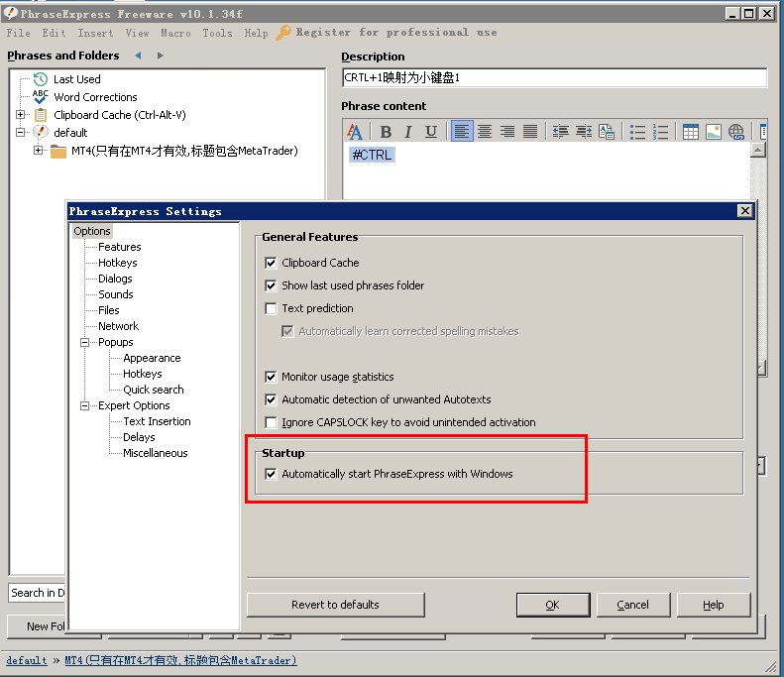Screen dimensions: 784x677
Task: Select Quick search under Popups
Action: pos(154,390)
